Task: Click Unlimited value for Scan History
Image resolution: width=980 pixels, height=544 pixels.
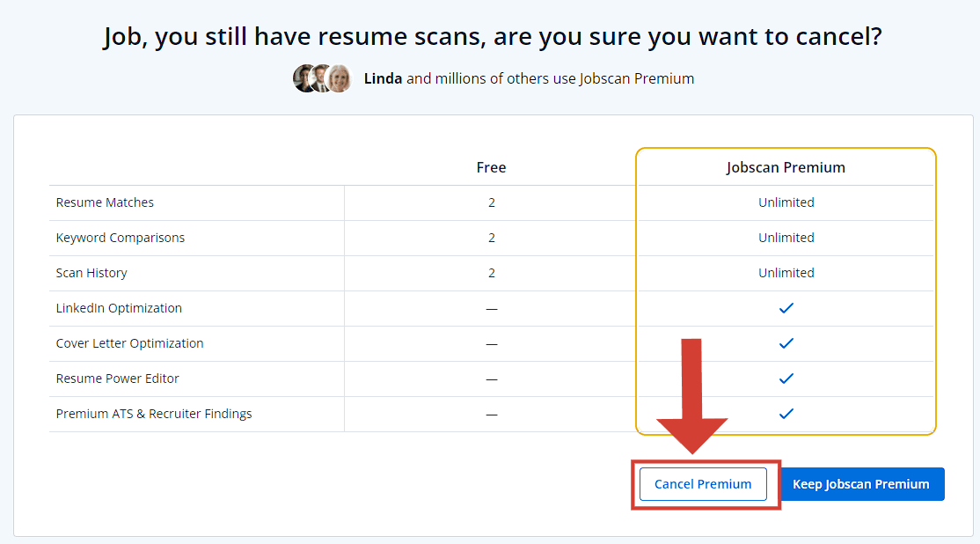Action: (786, 273)
